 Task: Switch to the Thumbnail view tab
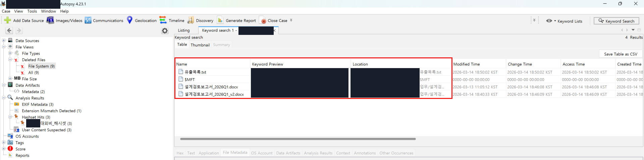coord(200,45)
